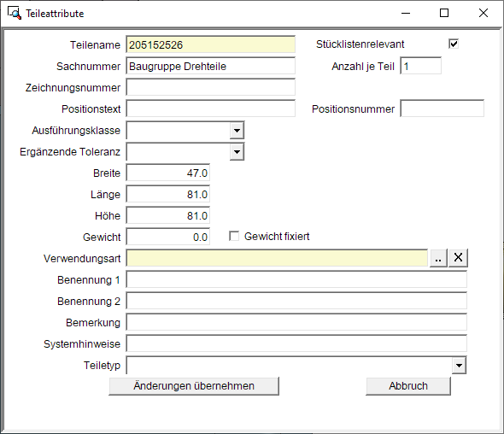The image size is (504, 434).
Task: Click the Sachnummer field Baugruppe Drehteile
Action: click(210, 67)
